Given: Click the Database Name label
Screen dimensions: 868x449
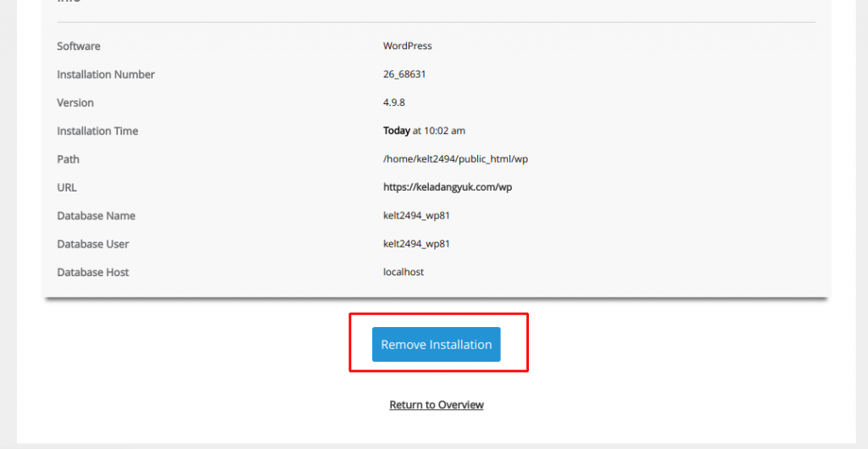Looking at the screenshot, I should point(97,216).
